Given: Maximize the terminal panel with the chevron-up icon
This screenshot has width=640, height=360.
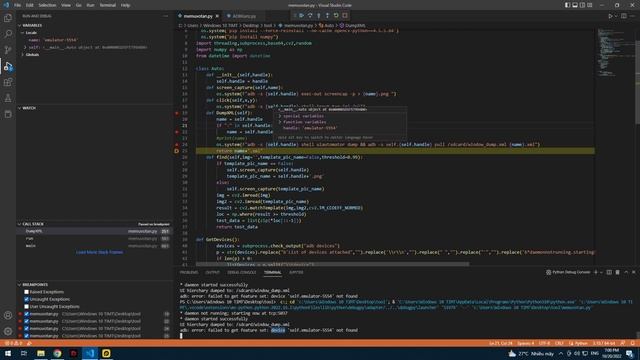Looking at the screenshot, I should 626,272.
